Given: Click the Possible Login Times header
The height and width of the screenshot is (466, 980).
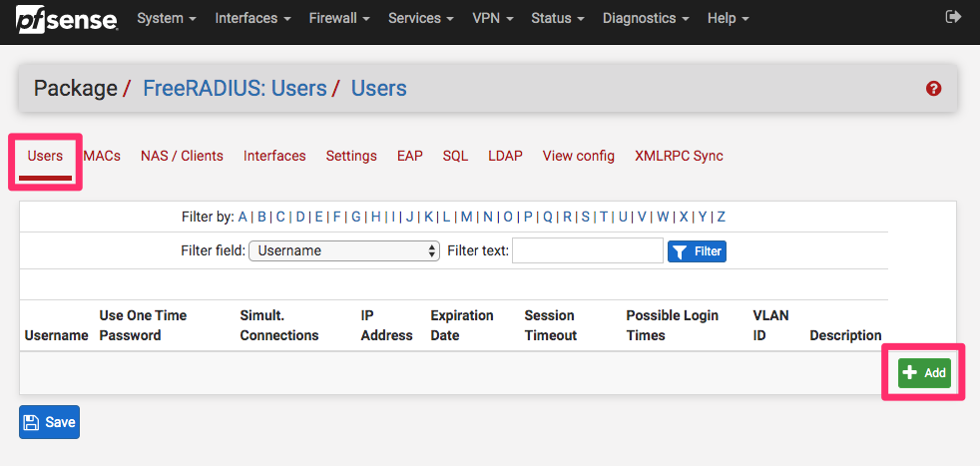Looking at the screenshot, I should click(x=673, y=325).
